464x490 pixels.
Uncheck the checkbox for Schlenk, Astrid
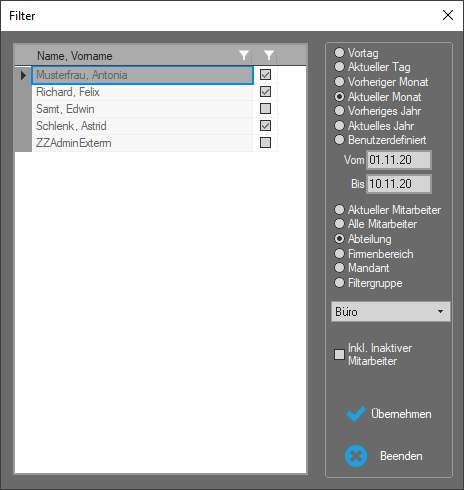[x=265, y=126]
